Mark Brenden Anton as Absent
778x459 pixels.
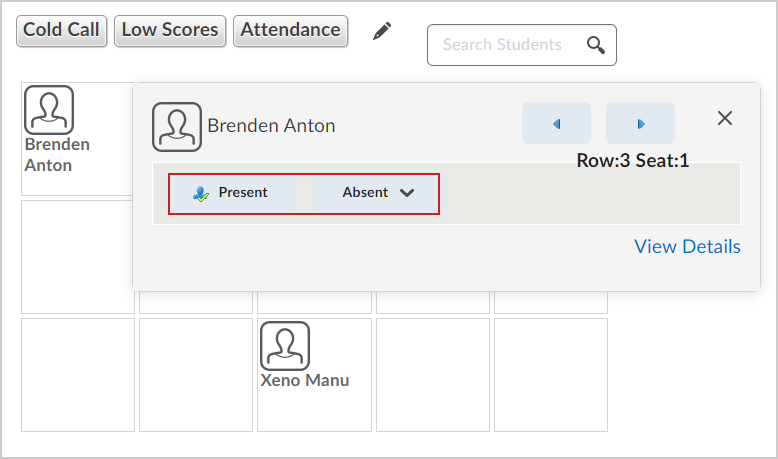point(365,193)
